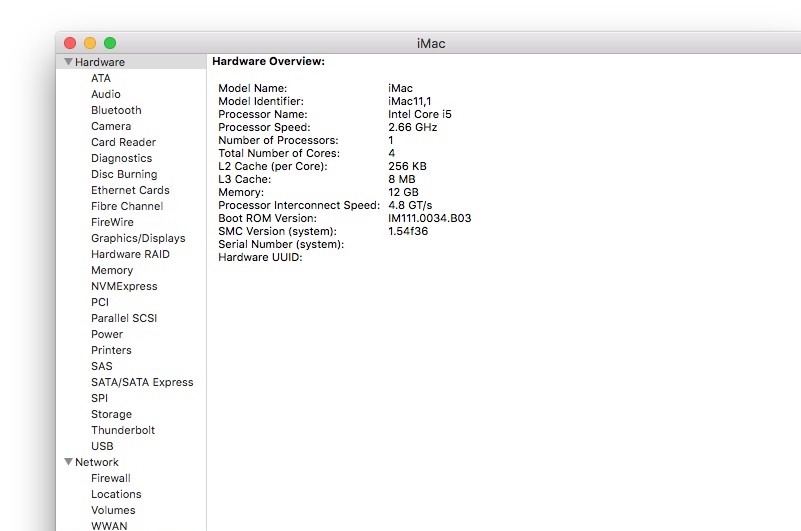Open the Card Reader entry
Screen dimensions: 801x531
coord(123,142)
